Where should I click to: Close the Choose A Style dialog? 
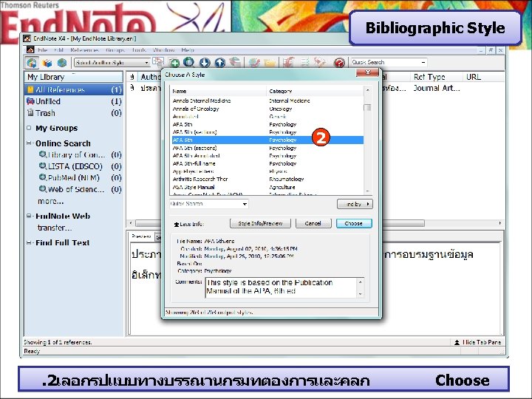point(367,72)
